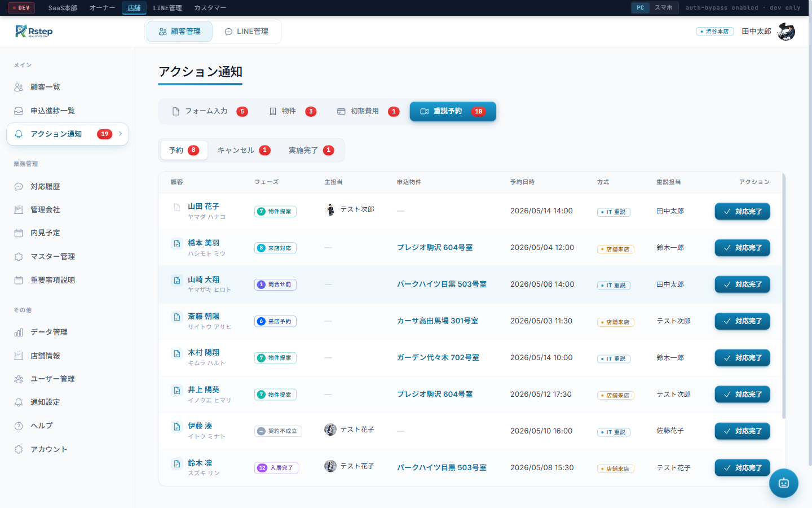
Task: Click document icon beside 山崎 大翔
Action: [177, 281]
